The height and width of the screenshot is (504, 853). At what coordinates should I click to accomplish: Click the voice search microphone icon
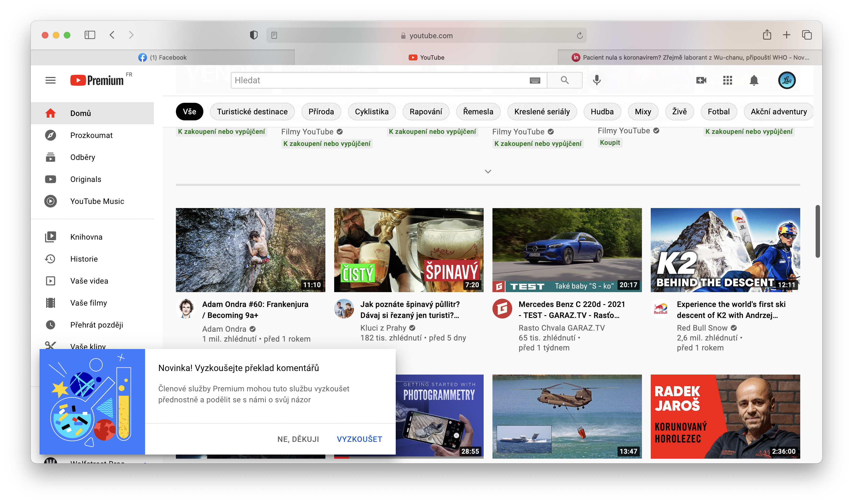pos(597,80)
